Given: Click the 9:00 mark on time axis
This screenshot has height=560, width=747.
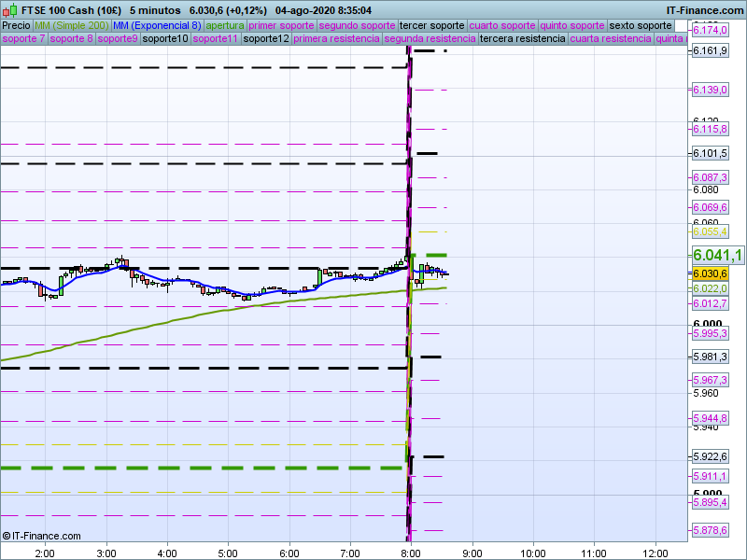Looking at the screenshot, I should point(472,552).
